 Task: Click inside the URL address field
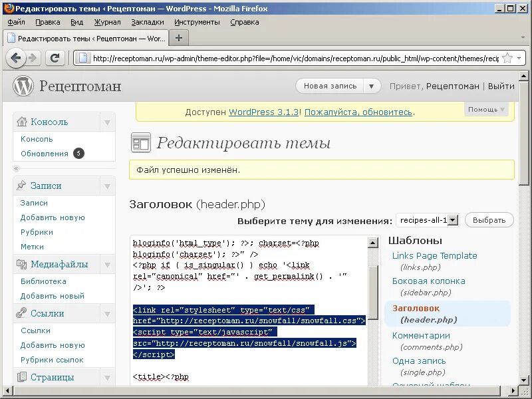tap(295, 59)
